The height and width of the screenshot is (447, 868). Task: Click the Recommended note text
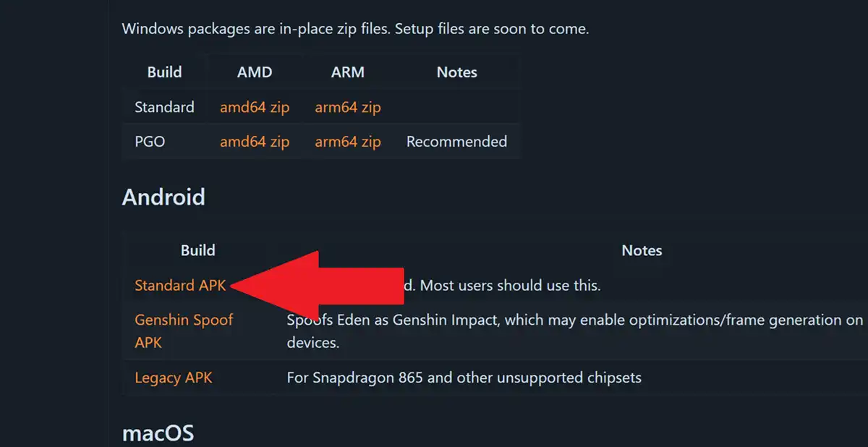point(456,141)
